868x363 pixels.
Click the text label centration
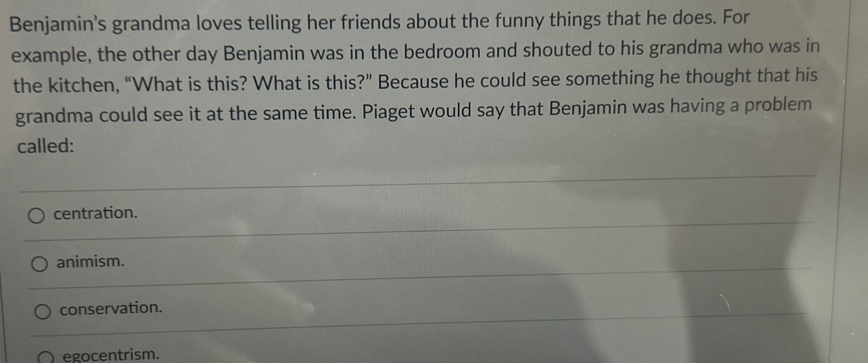[x=95, y=214]
